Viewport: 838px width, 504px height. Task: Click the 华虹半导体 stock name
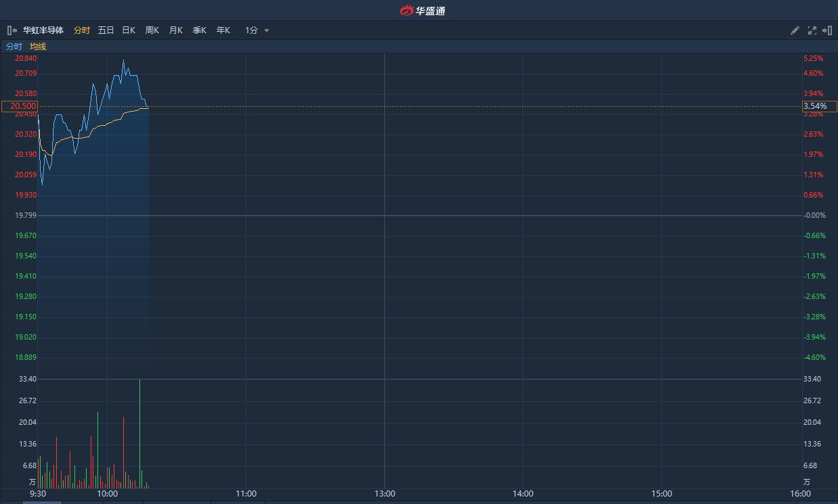43,30
